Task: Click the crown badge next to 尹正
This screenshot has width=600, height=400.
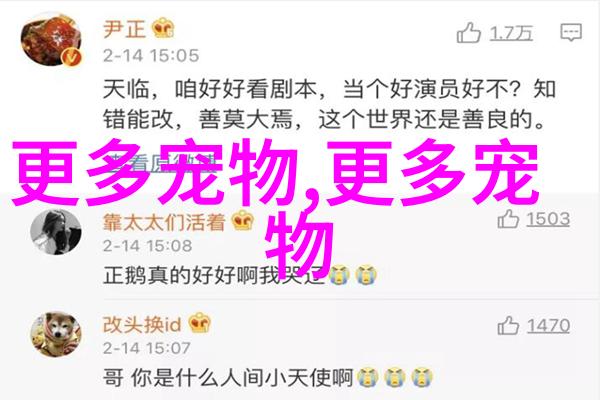Action: coord(163,28)
